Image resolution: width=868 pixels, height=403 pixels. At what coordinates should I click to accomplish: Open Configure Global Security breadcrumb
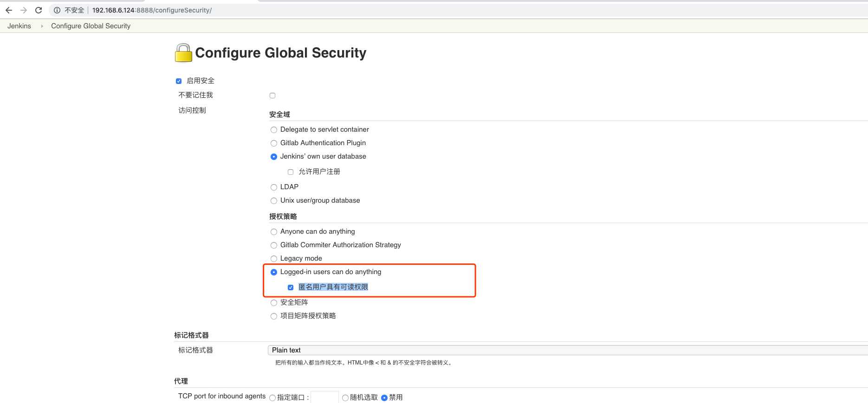click(x=91, y=26)
